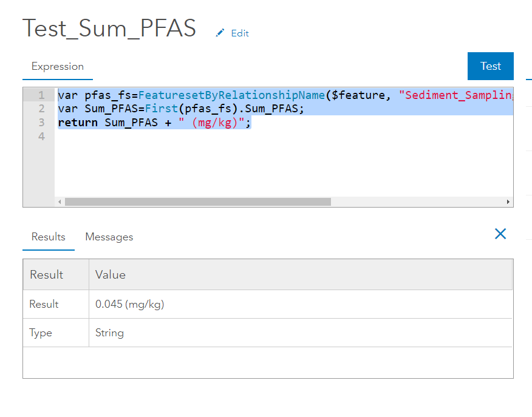Click line number 1 in the gutter
This screenshot has height=417, width=532.
point(41,95)
